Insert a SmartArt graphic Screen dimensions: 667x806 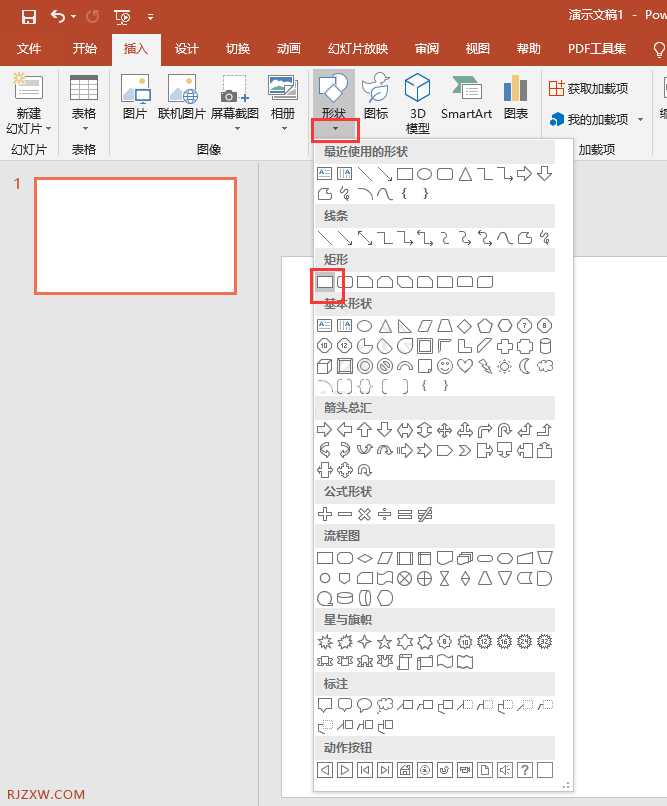pos(466,97)
